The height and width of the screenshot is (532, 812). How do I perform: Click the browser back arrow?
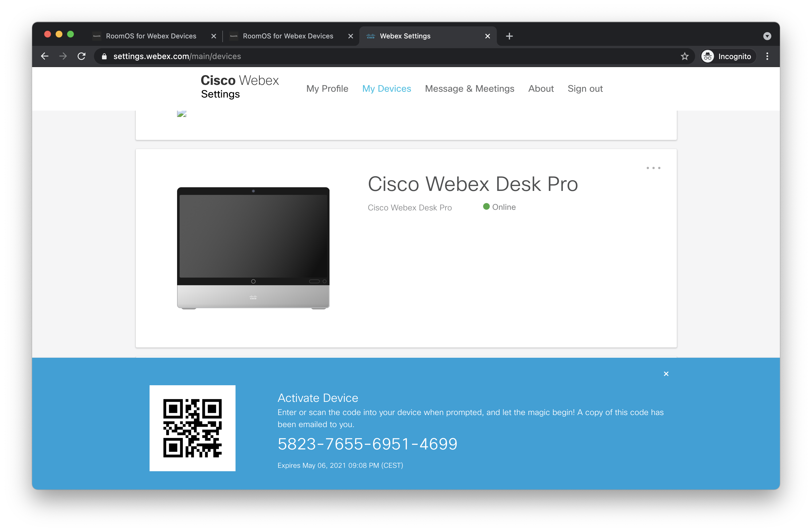tap(45, 56)
